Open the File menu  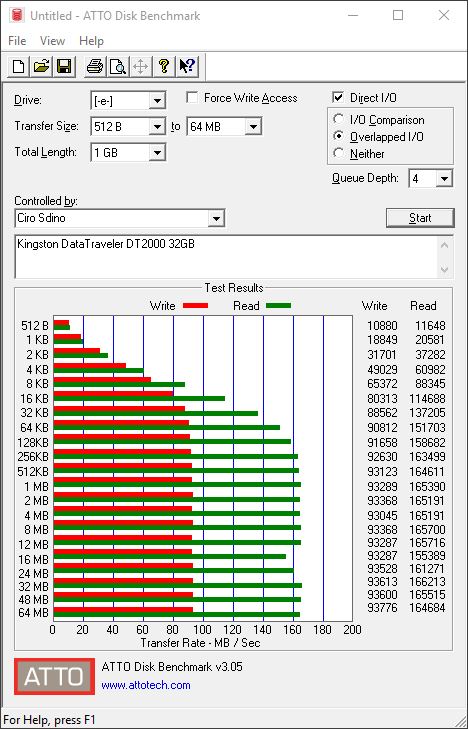[x=17, y=41]
